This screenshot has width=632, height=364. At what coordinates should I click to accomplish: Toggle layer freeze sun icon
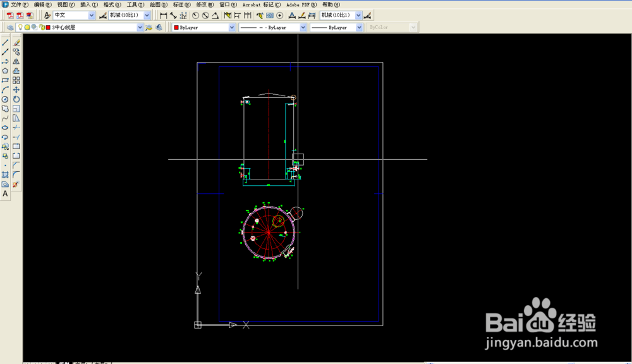pos(27,27)
